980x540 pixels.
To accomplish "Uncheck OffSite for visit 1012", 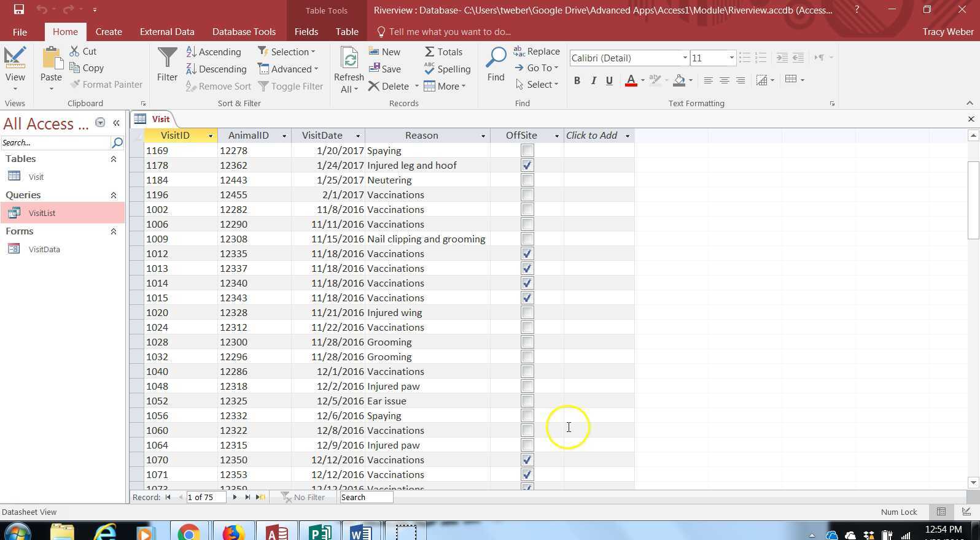I will pyautogui.click(x=527, y=253).
